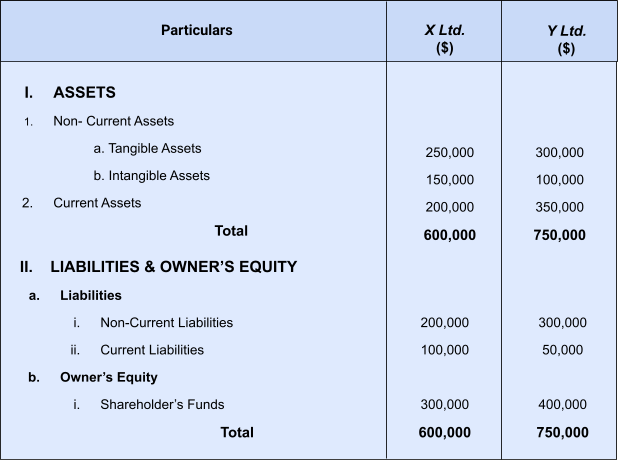This screenshot has width=624, height=460.
Task: Click the Particulars column header
Action: 196,30
